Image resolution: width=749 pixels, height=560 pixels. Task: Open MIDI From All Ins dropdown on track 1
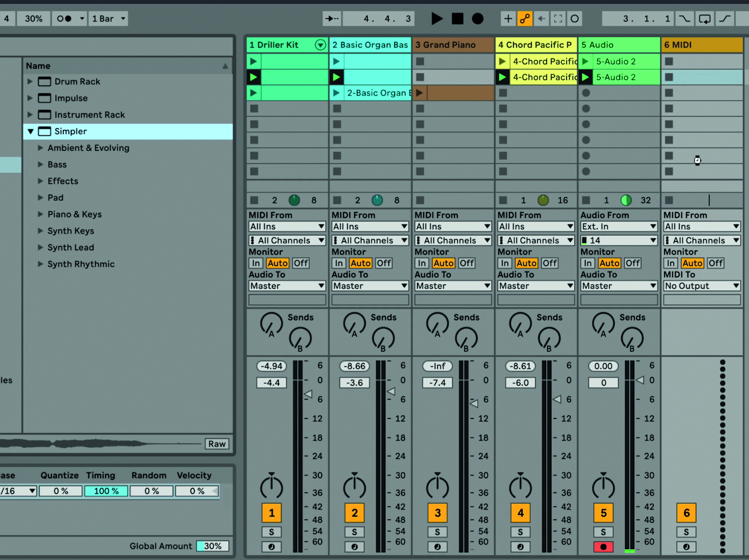(x=287, y=226)
